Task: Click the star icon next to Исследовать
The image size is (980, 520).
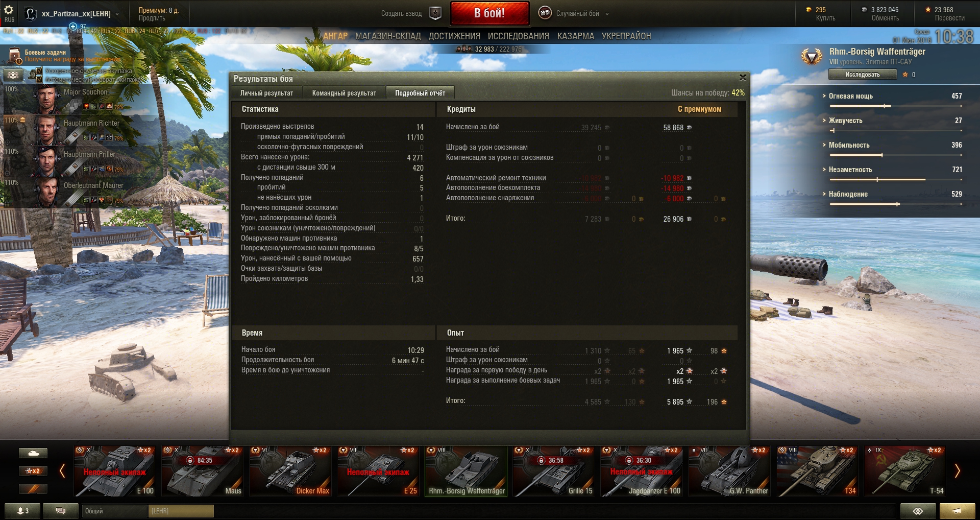Action: 905,75
